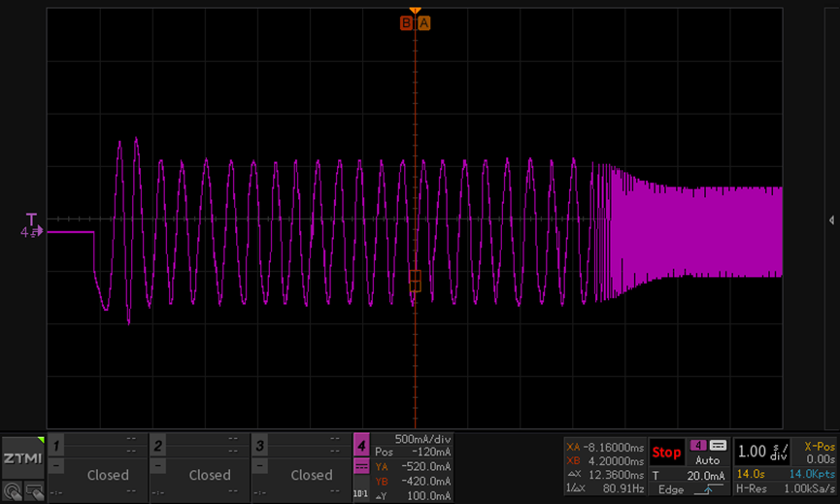
Task: Toggle the magenta channel 4 button
Action: pos(361,445)
